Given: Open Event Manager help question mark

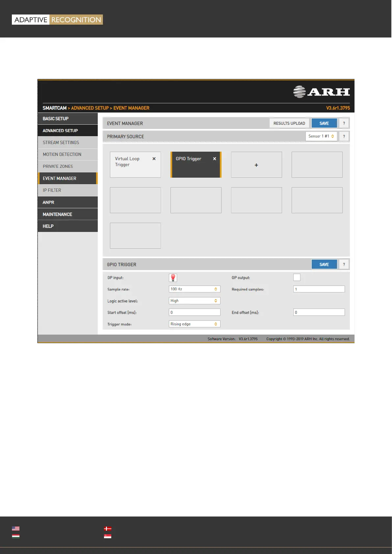Looking at the screenshot, I should click(344, 123).
